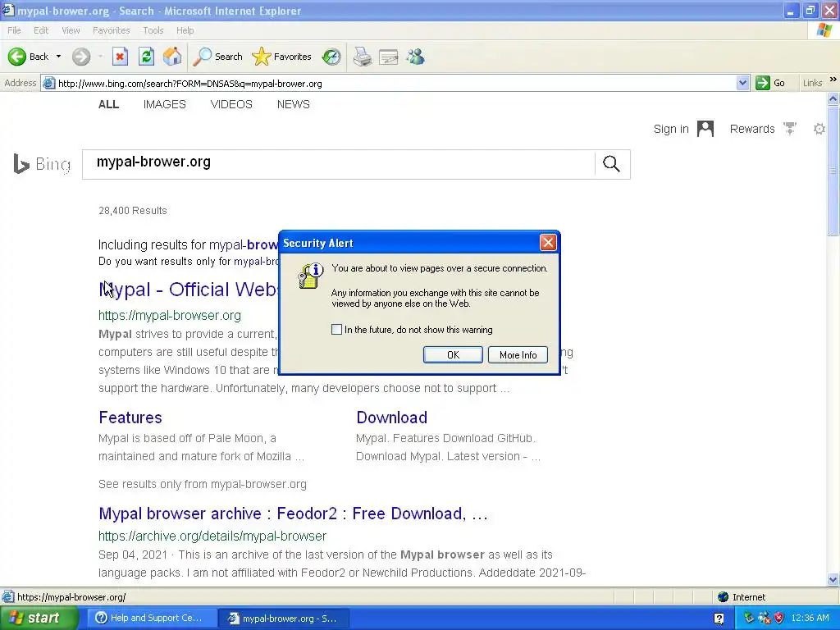Click the Sign in link
The height and width of the screenshot is (630, 840).
tap(671, 129)
